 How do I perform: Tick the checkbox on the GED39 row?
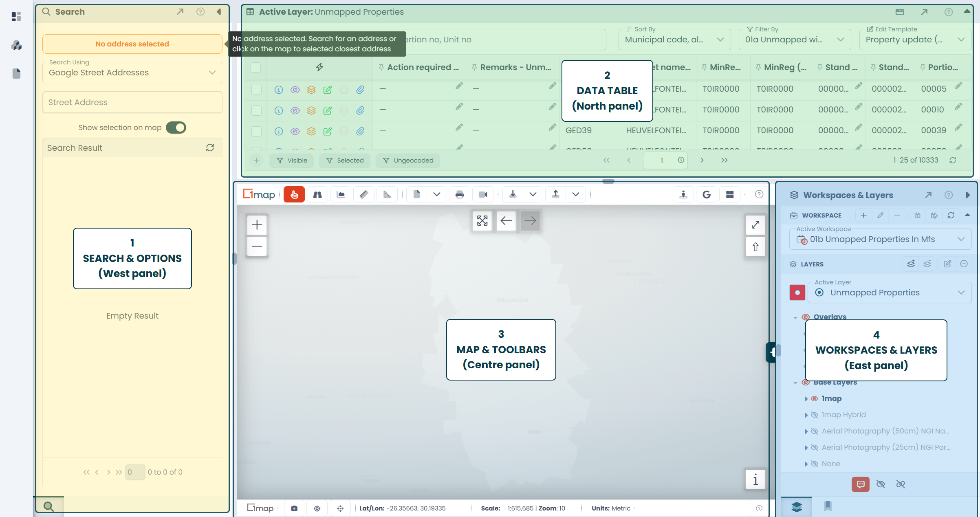click(256, 131)
